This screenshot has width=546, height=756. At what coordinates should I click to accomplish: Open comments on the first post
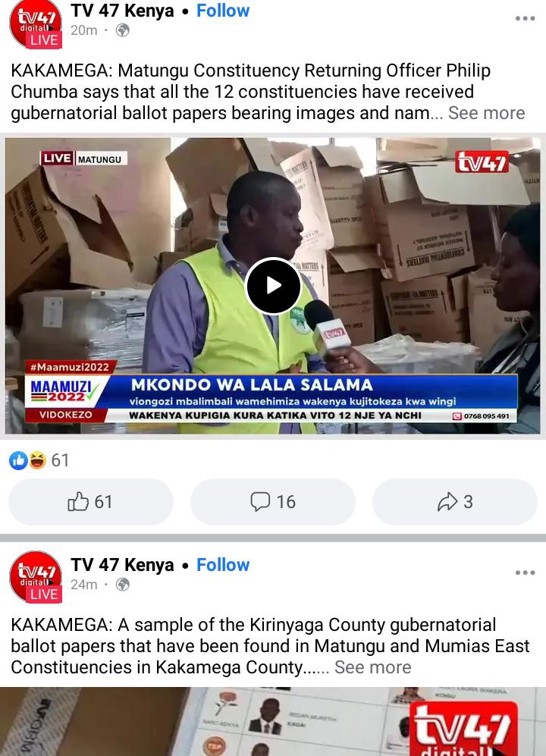tap(273, 502)
